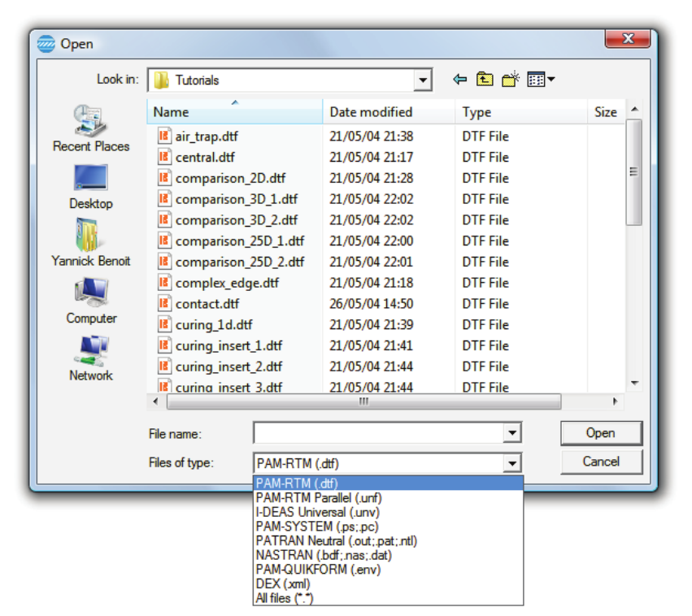This screenshot has height=616, width=692.
Task: Click the date 26/05/04 14:50
Action: [x=371, y=304]
